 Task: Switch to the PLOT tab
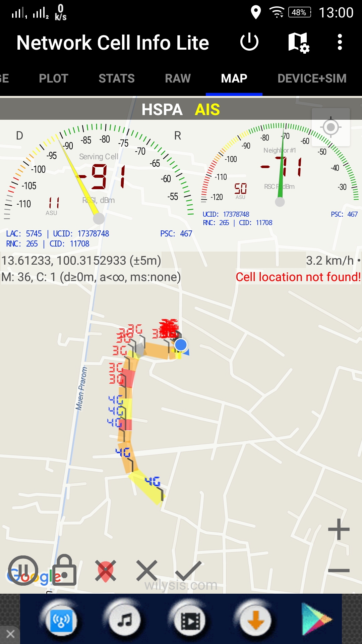click(x=54, y=78)
